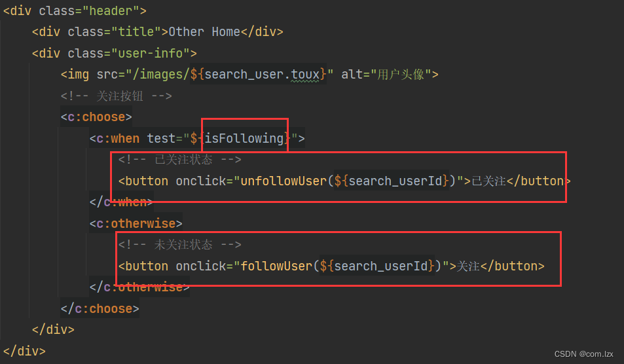624x364 pixels.
Task: Click the src attribute name
Action: [107, 75]
